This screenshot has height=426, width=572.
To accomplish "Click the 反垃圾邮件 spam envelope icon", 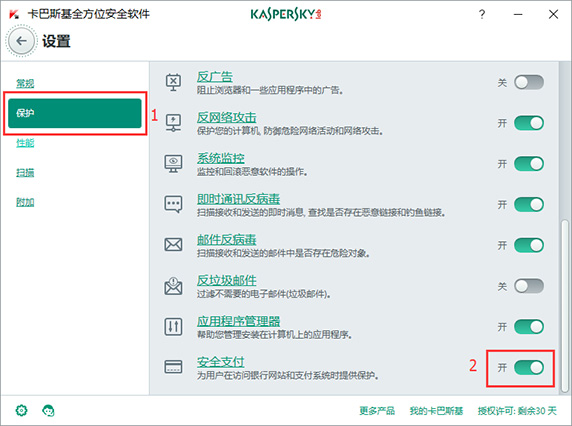I will 173,286.
